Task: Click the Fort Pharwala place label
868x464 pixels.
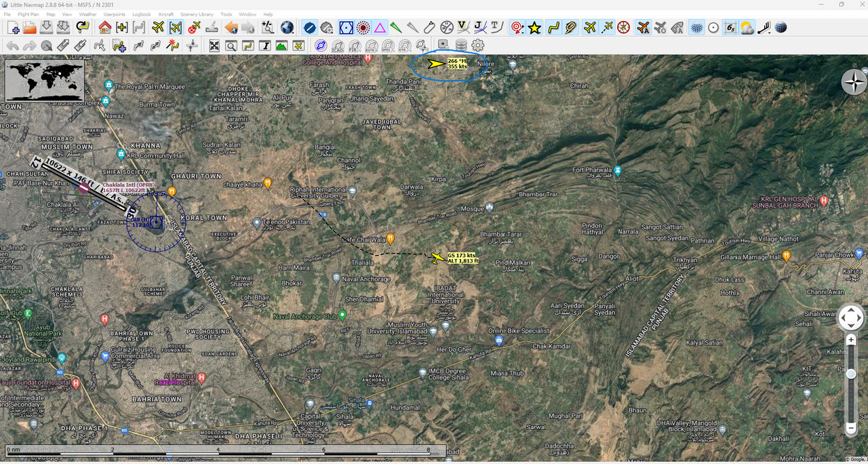Action: click(592, 170)
